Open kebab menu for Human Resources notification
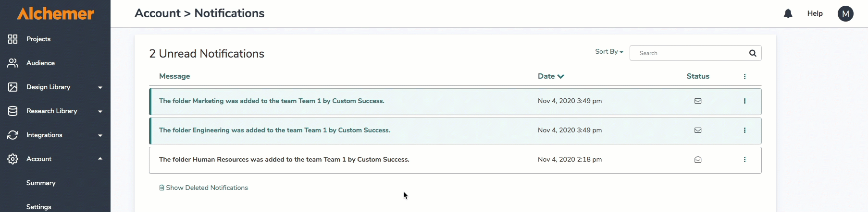 [744, 160]
